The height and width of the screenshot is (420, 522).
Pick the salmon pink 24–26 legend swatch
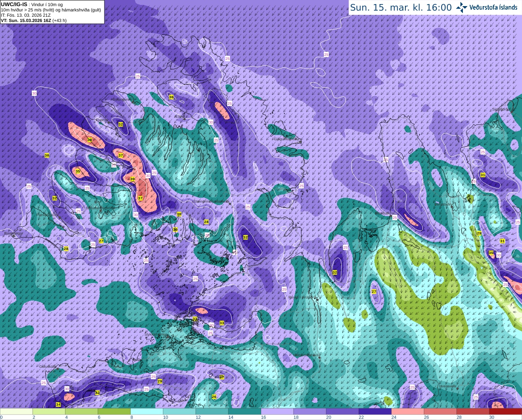coord(408,411)
